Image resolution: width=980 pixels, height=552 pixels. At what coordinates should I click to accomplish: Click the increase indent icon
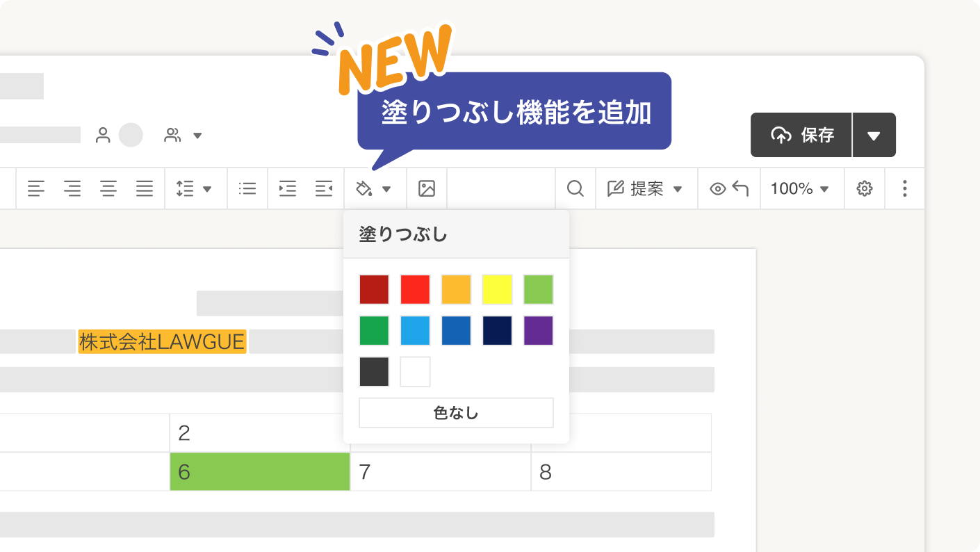point(288,188)
